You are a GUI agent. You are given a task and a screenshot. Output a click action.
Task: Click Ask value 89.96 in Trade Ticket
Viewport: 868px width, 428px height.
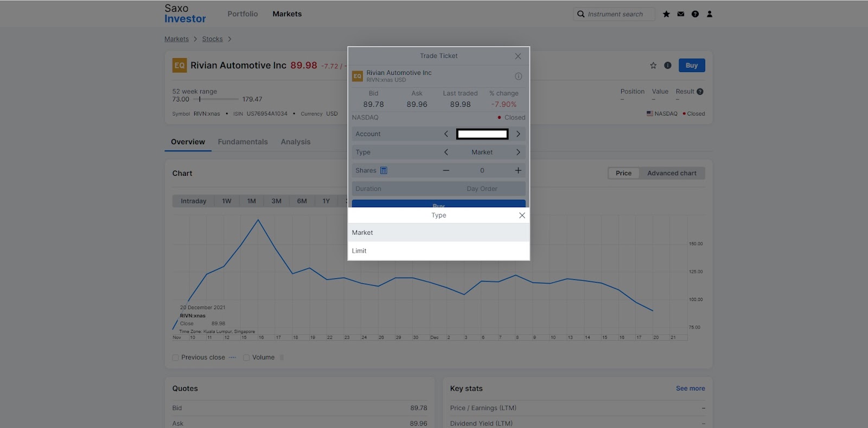click(417, 105)
